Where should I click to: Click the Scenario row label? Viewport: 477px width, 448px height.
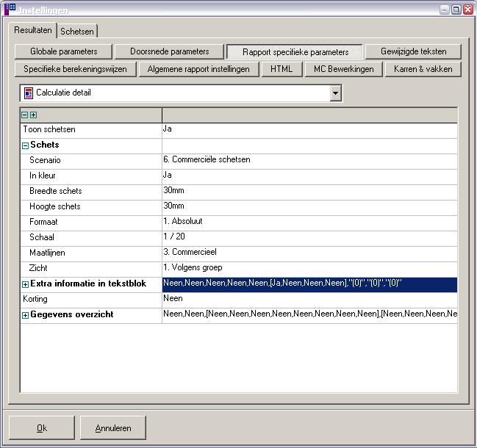pyautogui.click(x=45, y=160)
